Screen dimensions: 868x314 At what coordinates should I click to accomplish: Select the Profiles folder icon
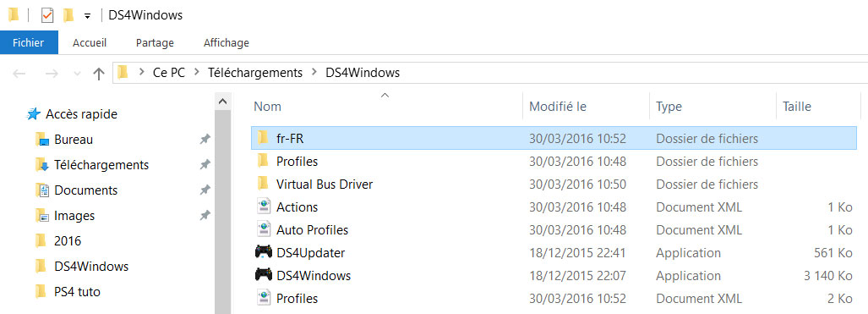click(x=262, y=161)
